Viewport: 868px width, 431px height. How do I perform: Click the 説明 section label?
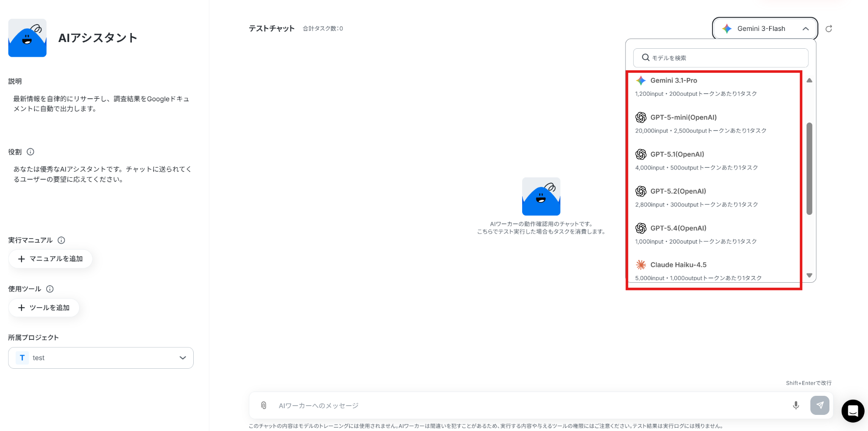(15, 81)
